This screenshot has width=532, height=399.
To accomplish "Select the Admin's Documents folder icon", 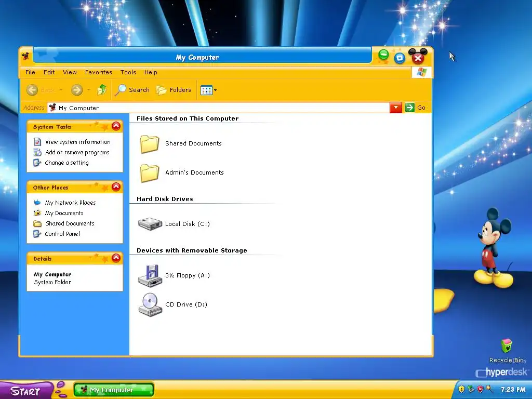I will click(x=149, y=173).
